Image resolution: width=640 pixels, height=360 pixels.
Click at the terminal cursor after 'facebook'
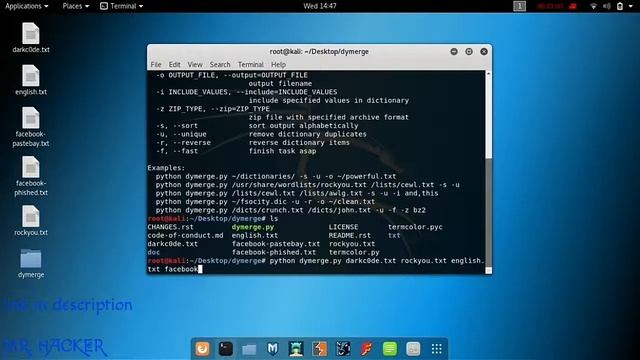click(x=200, y=269)
